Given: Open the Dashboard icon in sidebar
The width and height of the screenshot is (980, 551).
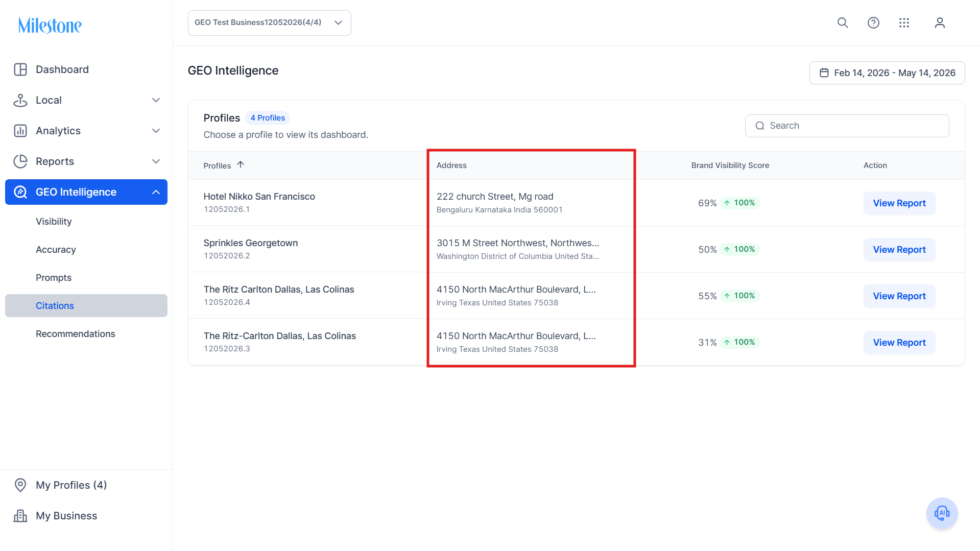Looking at the screenshot, I should click(20, 69).
